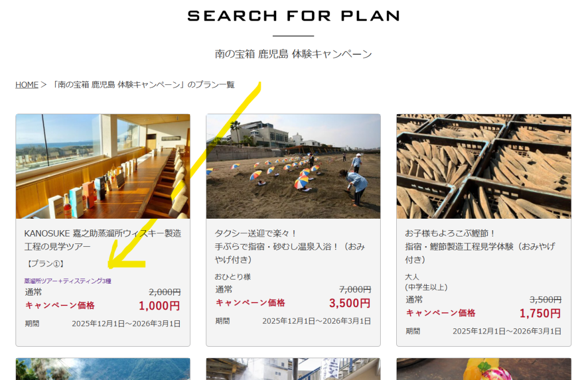Click the 【プラン①】 label
The height and width of the screenshot is (380, 588).
coord(45,264)
